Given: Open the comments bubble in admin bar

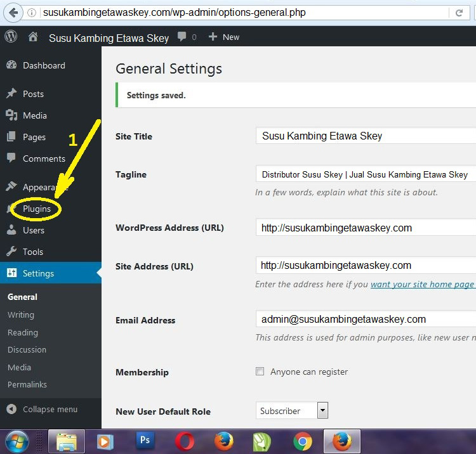Looking at the screenshot, I should click(x=182, y=37).
